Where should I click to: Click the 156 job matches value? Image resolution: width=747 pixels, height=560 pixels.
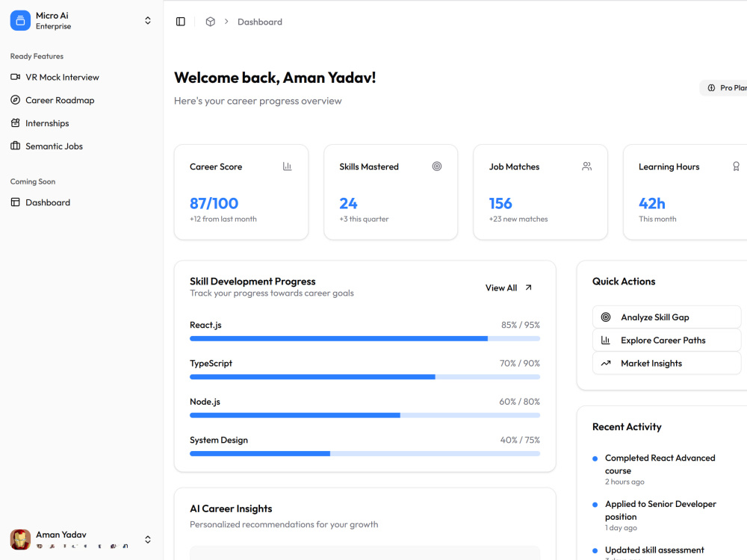(500, 203)
